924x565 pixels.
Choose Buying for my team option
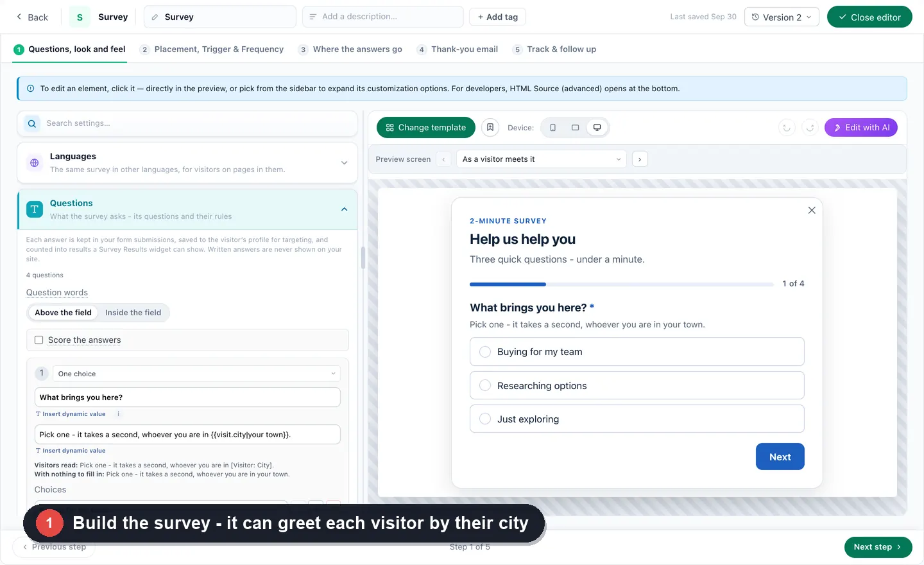637,352
